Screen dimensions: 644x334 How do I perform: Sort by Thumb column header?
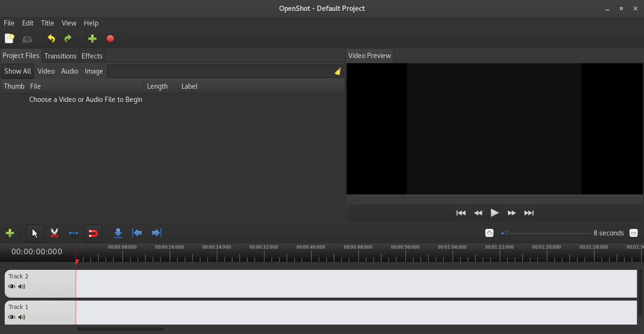[x=14, y=86]
